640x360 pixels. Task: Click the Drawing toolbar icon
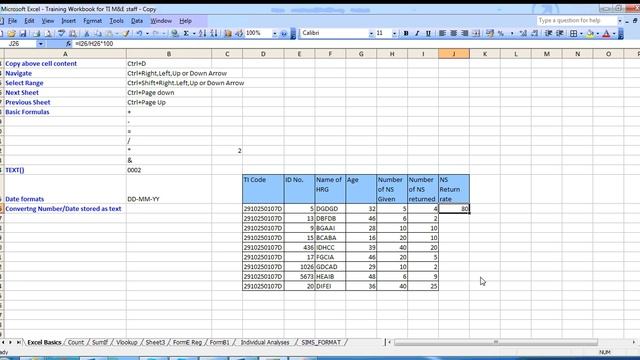239,33
